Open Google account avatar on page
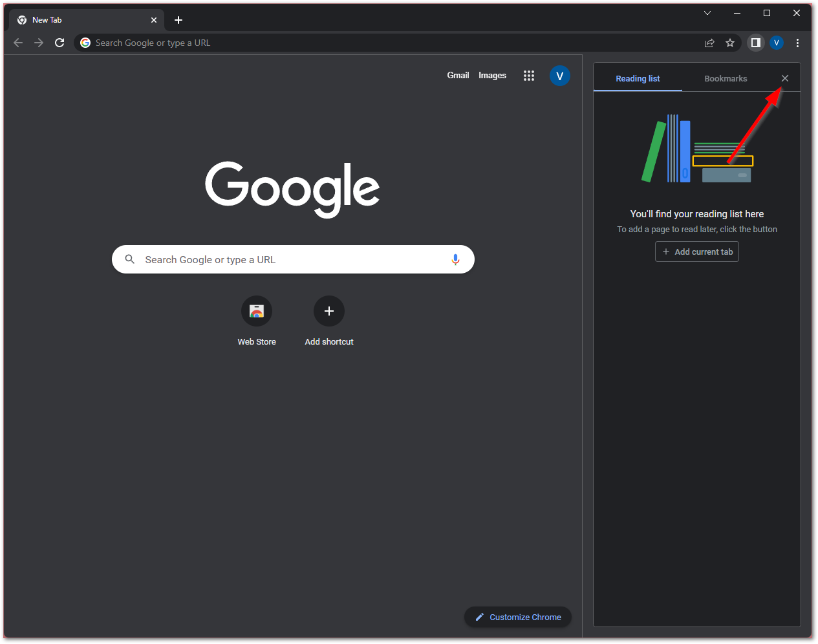The image size is (818, 644). point(560,76)
